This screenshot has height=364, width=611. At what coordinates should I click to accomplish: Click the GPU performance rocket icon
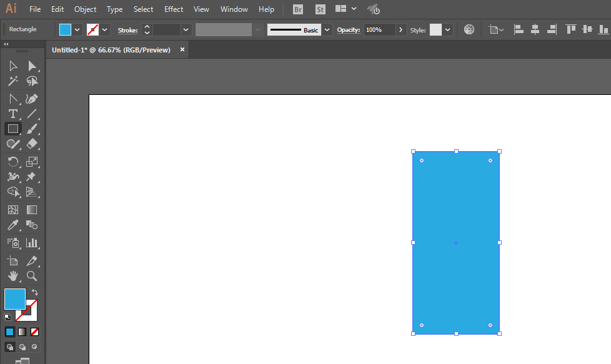point(374,9)
